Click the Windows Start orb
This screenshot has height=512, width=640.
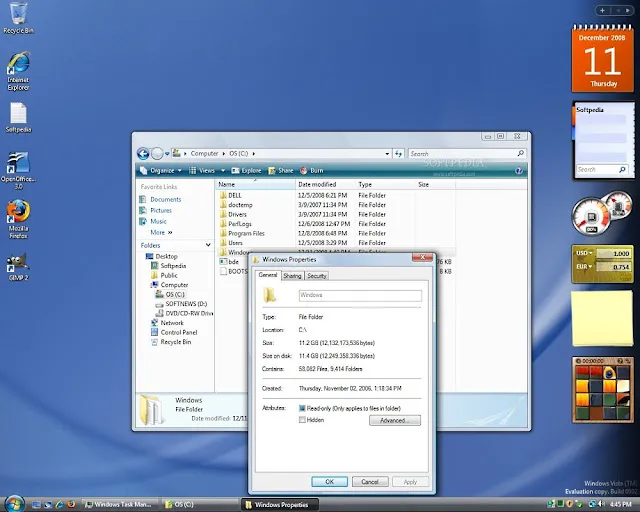click(x=14, y=504)
